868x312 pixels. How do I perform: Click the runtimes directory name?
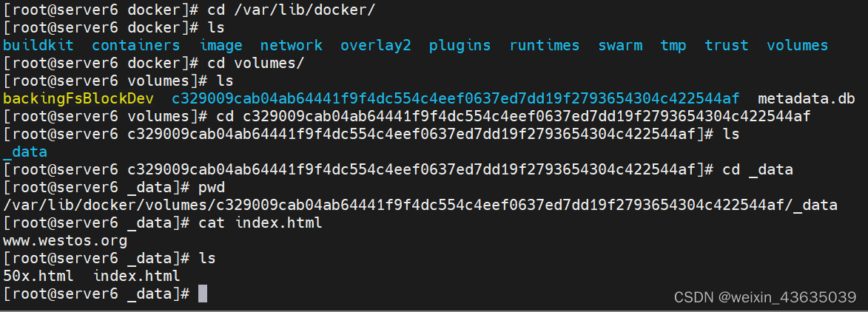coord(544,45)
